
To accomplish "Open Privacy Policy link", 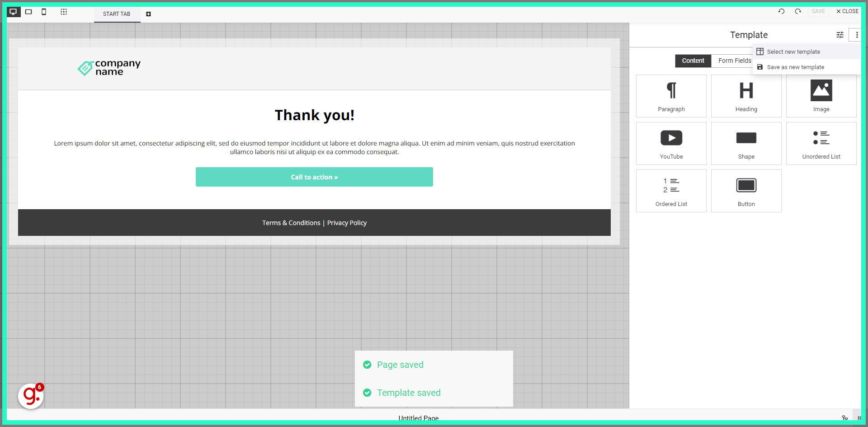I will [347, 223].
